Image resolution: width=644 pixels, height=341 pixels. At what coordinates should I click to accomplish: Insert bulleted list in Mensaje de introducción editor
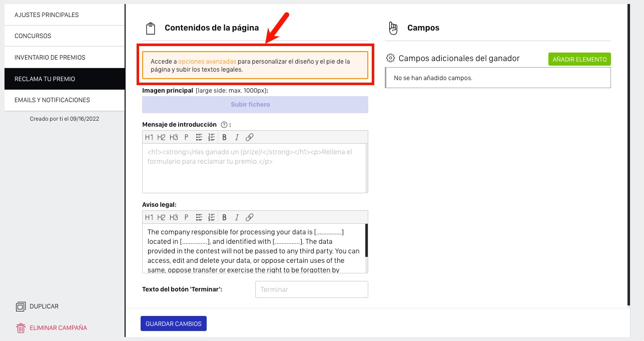(x=199, y=137)
